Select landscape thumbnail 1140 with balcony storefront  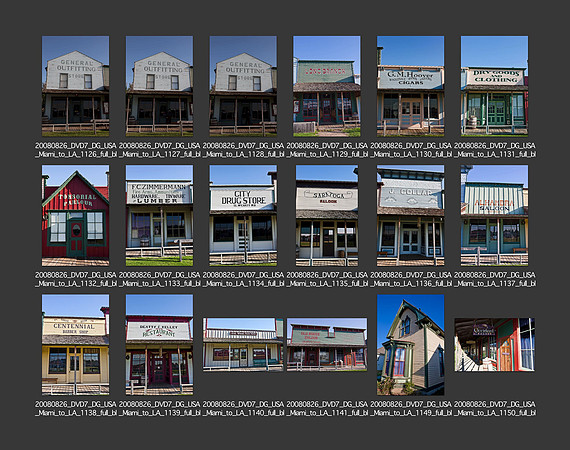point(243,345)
